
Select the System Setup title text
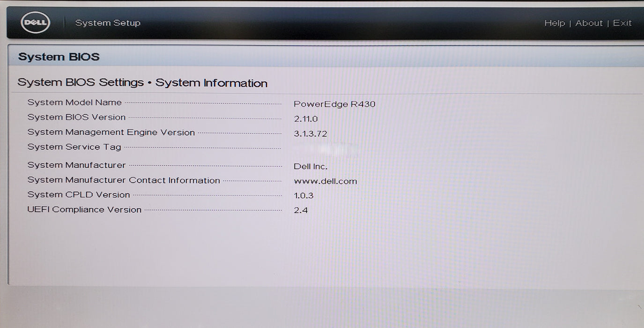pyautogui.click(x=108, y=23)
